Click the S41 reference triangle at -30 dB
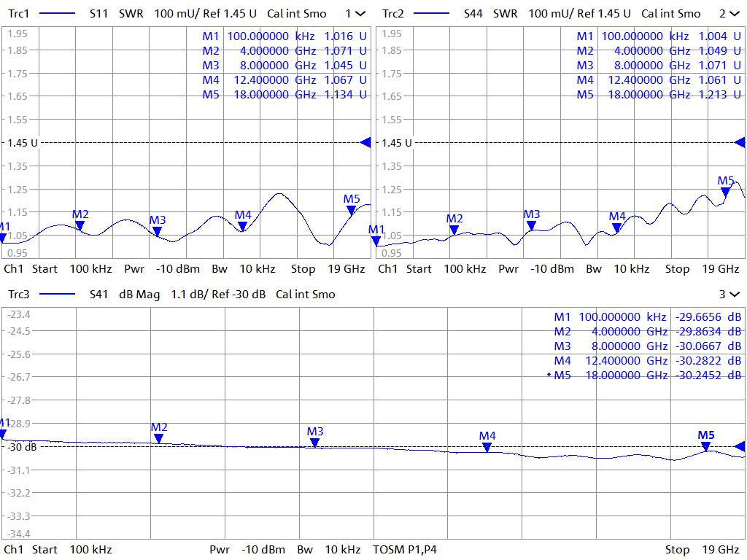Image resolution: width=747 pixels, height=560 pixels. (740, 446)
